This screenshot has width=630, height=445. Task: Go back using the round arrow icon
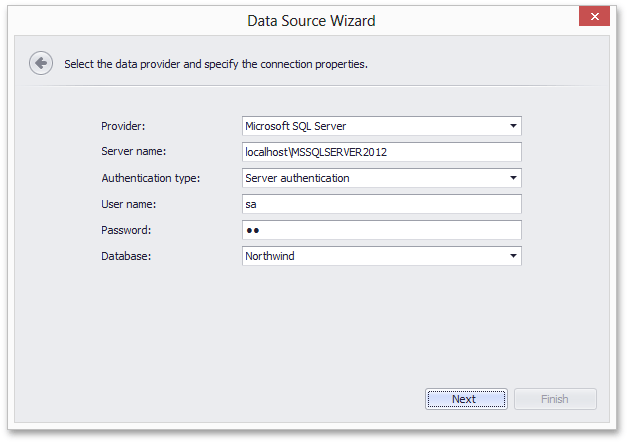pyautogui.click(x=41, y=63)
